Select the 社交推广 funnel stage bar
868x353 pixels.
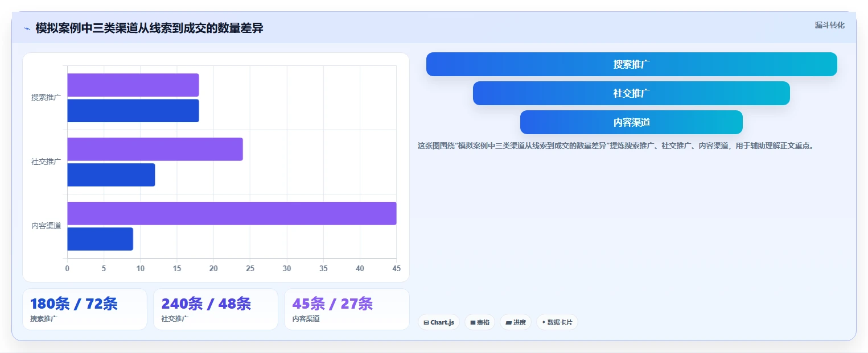click(631, 93)
